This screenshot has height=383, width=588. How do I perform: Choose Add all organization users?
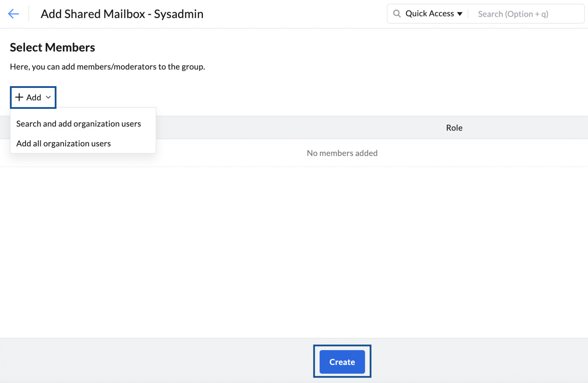(x=64, y=143)
